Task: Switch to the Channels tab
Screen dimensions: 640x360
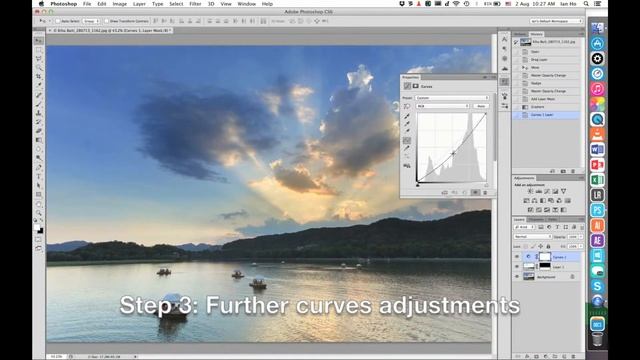Action: click(x=536, y=220)
